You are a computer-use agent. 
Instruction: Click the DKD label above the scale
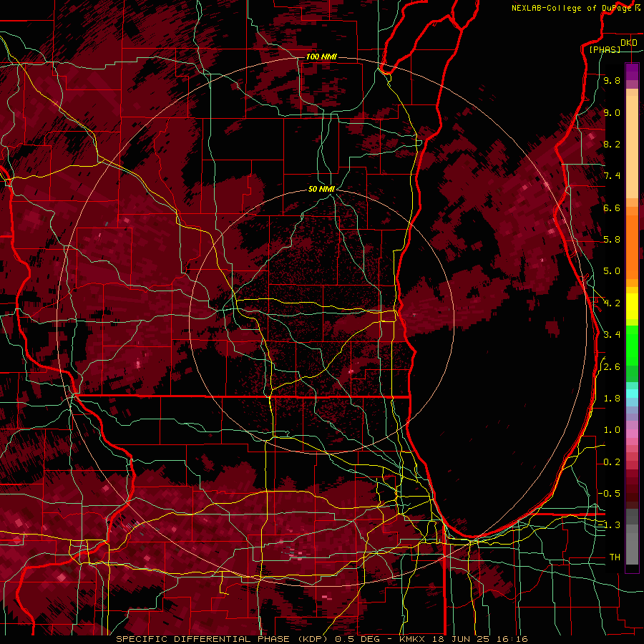point(628,43)
